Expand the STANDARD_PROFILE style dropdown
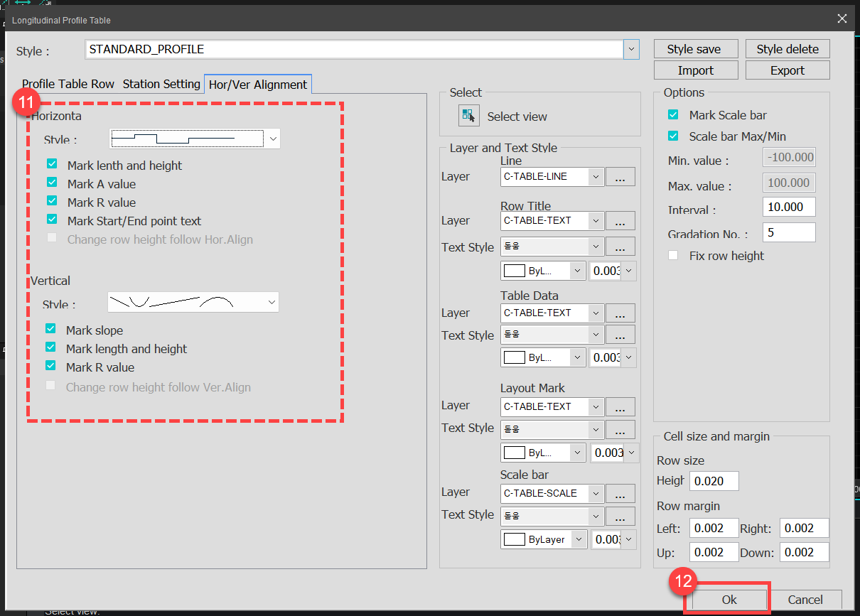The width and height of the screenshot is (860, 616). click(630, 49)
